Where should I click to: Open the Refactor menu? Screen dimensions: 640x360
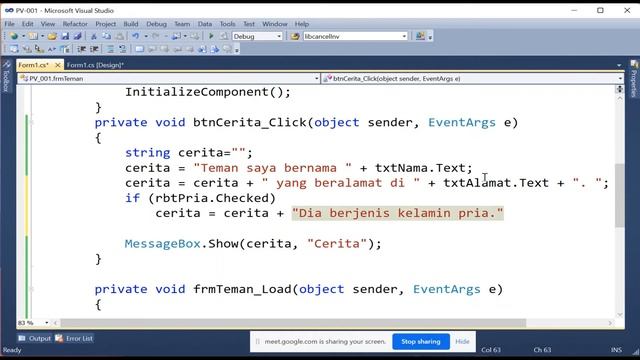75,24
